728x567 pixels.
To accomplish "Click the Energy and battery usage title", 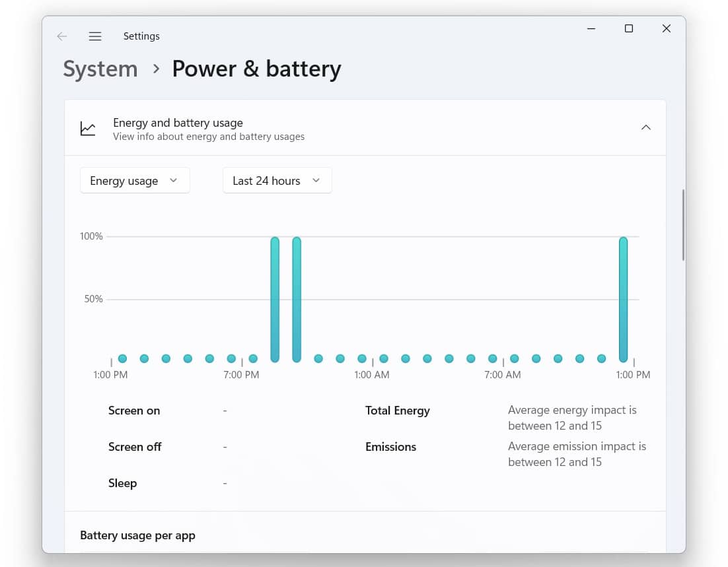I will coord(178,123).
